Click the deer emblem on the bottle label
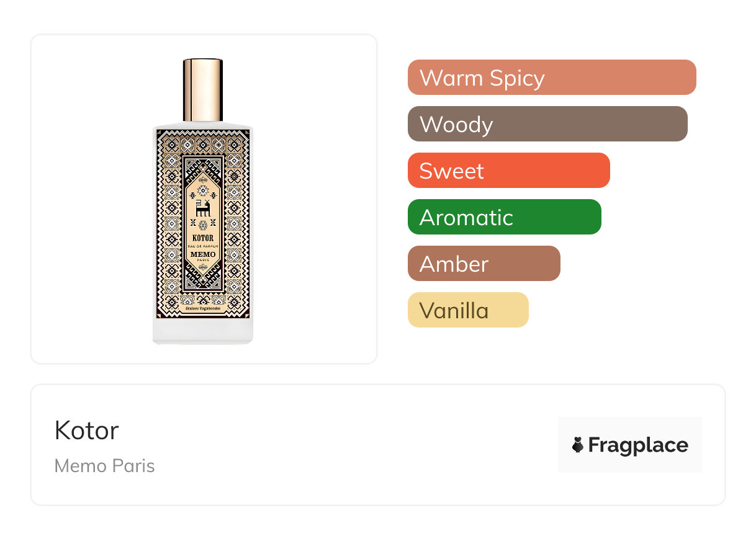 point(203,208)
